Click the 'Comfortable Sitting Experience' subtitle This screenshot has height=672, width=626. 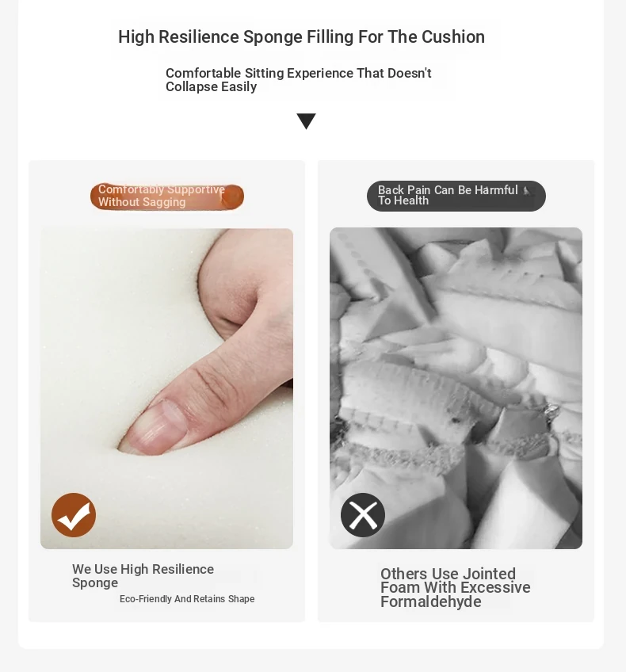click(298, 80)
